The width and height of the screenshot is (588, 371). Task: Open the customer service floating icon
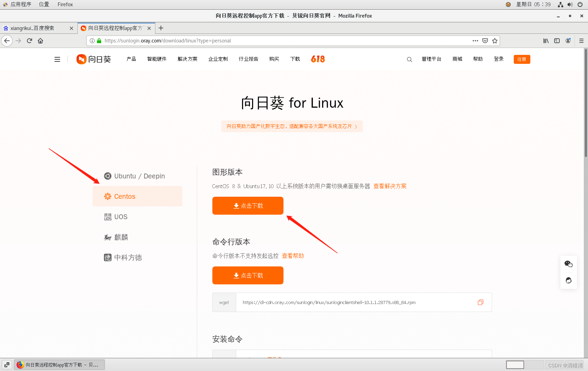pos(569,280)
